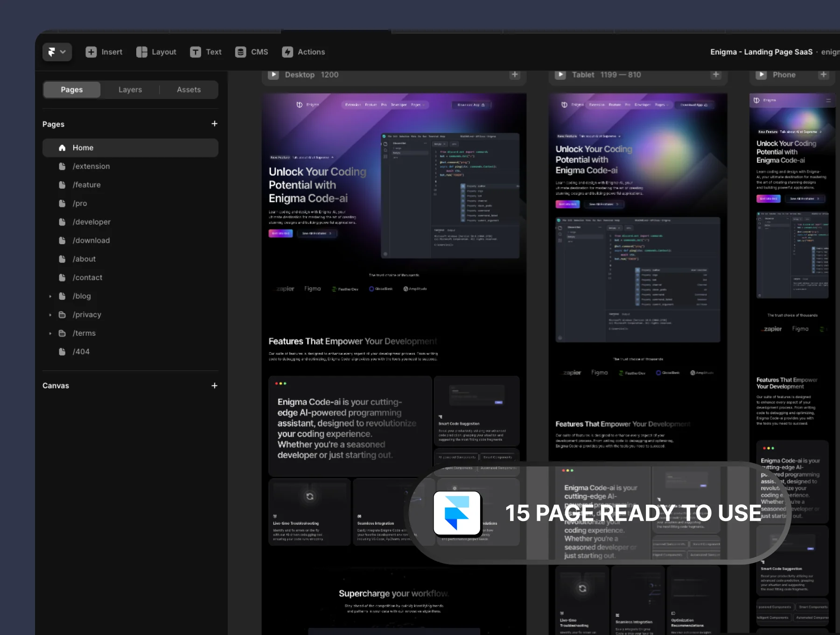This screenshot has width=840, height=635.
Task: Click the /contact page file icon
Action: pyautogui.click(x=62, y=277)
